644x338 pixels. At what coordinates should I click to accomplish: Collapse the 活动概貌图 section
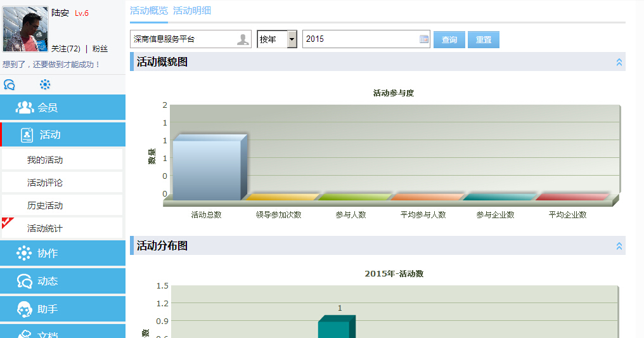tap(619, 62)
